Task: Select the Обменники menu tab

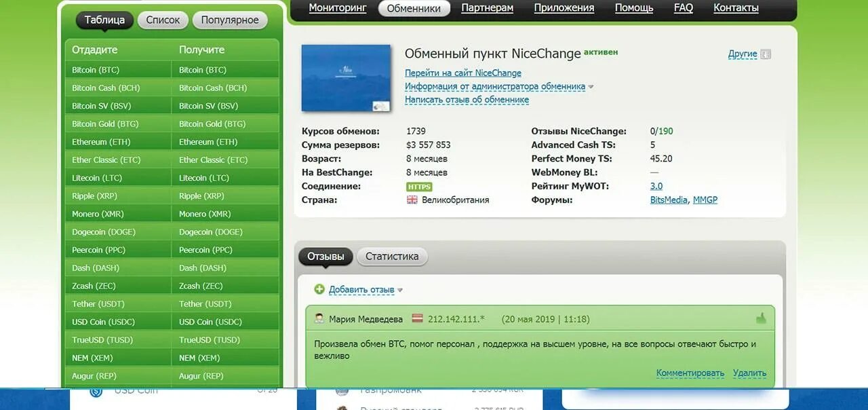Action: click(x=414, y=8)
